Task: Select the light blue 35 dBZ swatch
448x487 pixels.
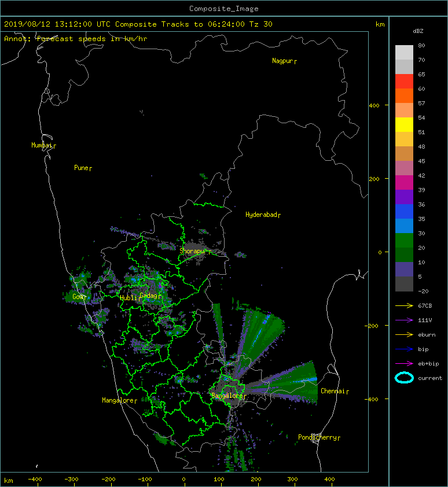Action: click(404, 226)
